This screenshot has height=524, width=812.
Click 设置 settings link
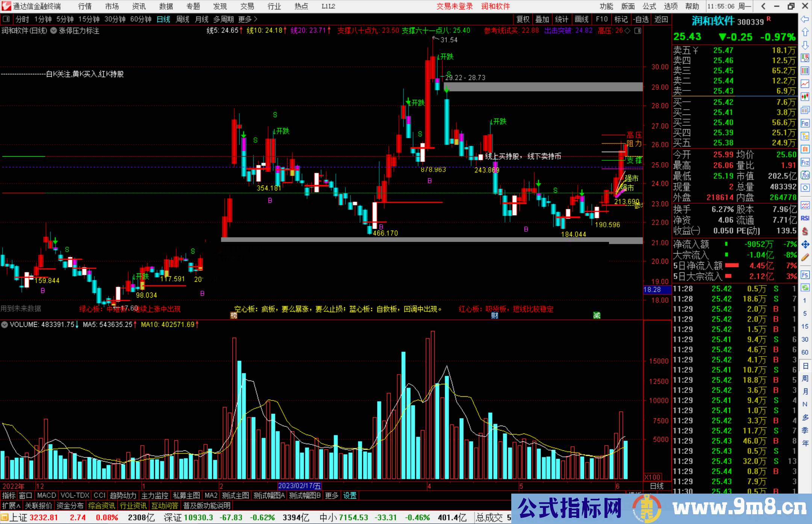coord(350,496)
